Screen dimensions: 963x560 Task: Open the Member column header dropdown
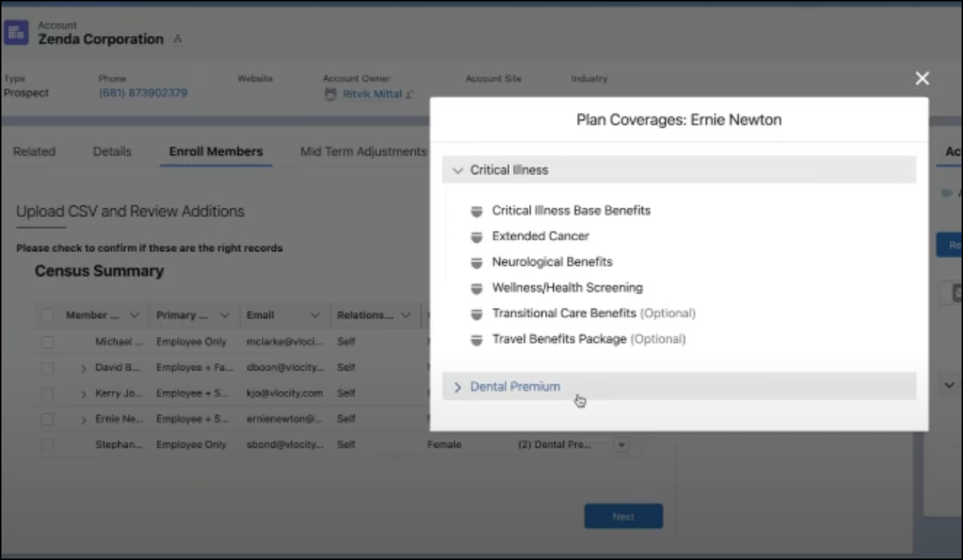click(x=134, y=316)
